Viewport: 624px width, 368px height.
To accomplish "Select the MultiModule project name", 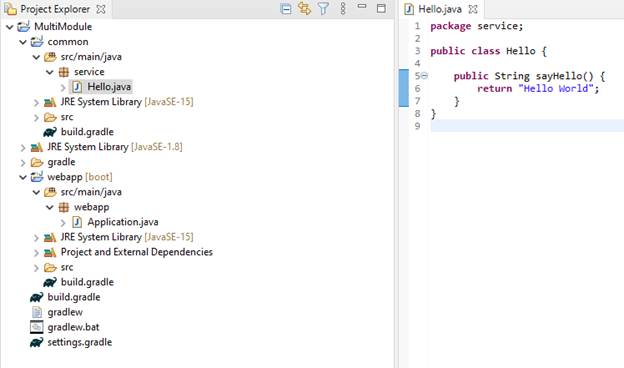I will (x=63, y=27).
